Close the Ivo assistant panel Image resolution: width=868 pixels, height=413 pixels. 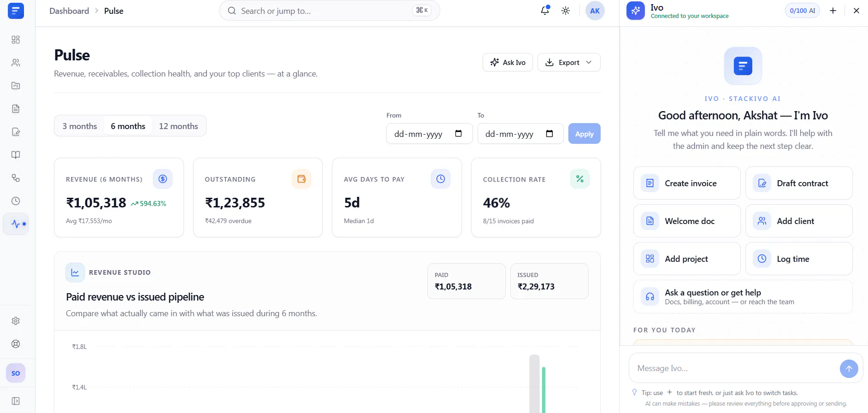point(856,11)
